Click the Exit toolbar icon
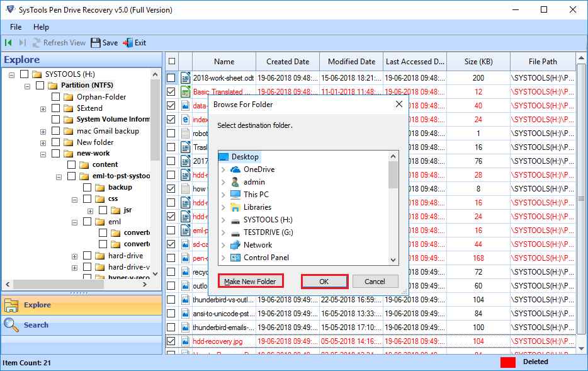 128,43
